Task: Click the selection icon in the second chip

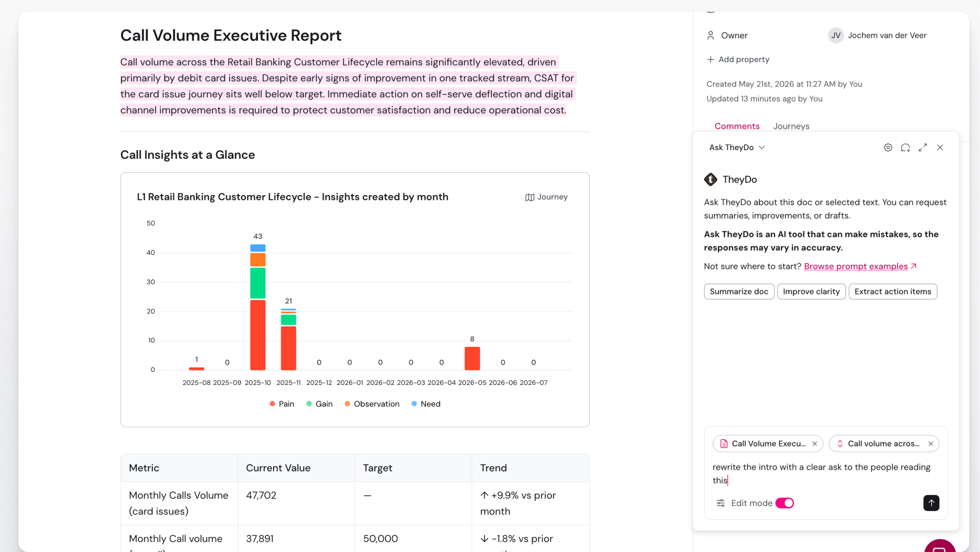Action: (840, 444)
